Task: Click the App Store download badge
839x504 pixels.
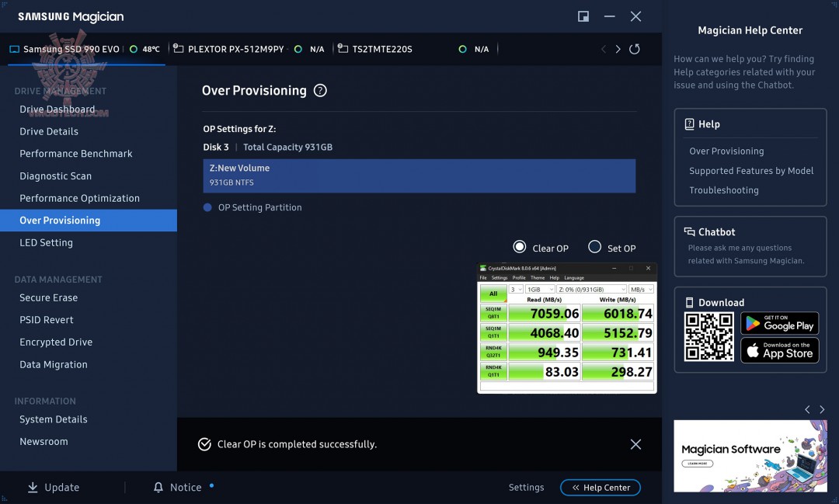Action: [779, 350]
